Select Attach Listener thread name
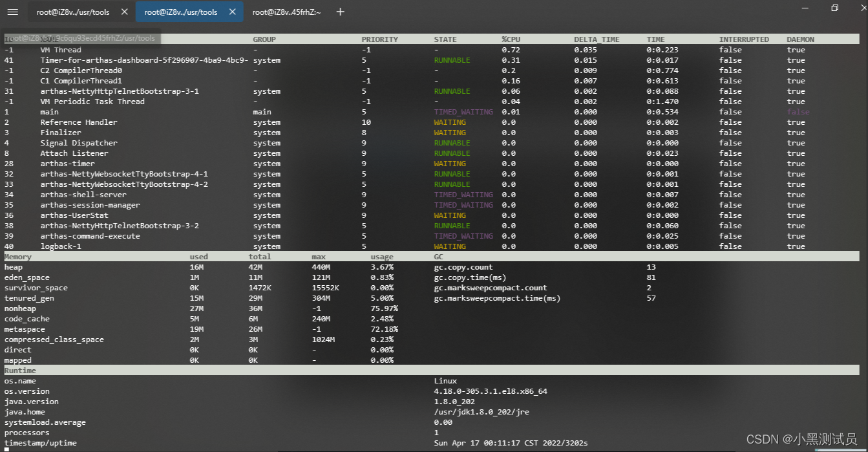Image resolution: width=868 pixels, height=452 pixels. coord(74,153)
